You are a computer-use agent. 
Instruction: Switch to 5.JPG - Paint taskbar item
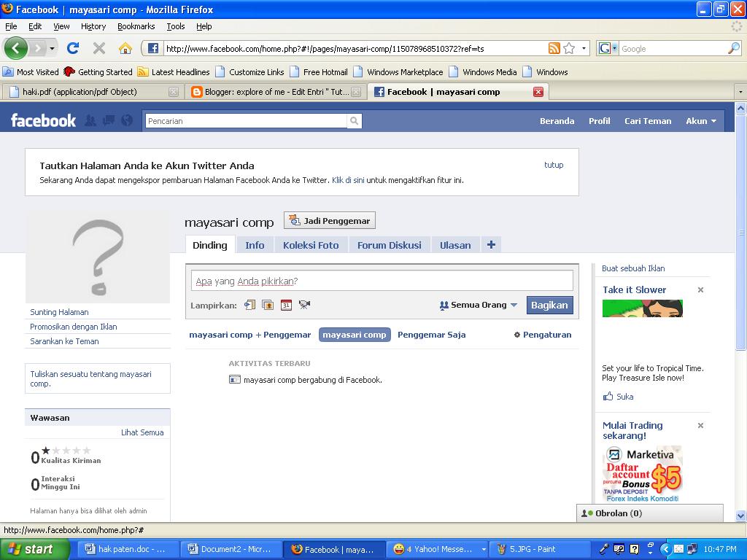(540, 550)
